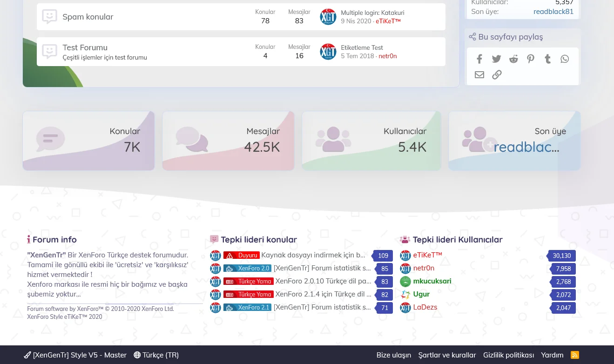Share via WhatsApp icon
614x364 pixels.
(565, 59)
